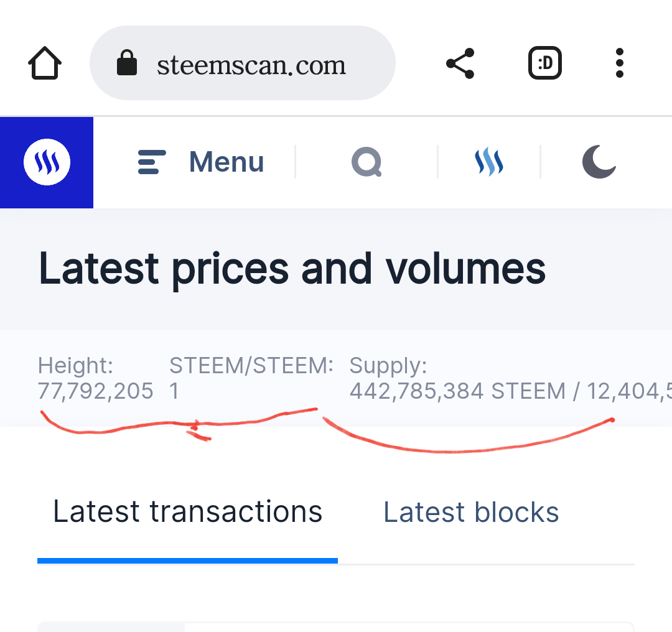Click the Supply: label
672x632 pixels.
388,365
